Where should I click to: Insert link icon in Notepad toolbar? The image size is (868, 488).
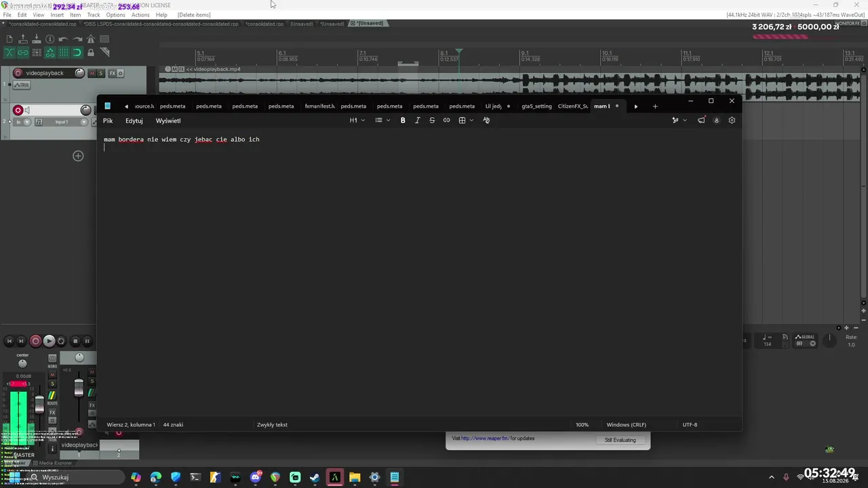[x=446, y=120]
